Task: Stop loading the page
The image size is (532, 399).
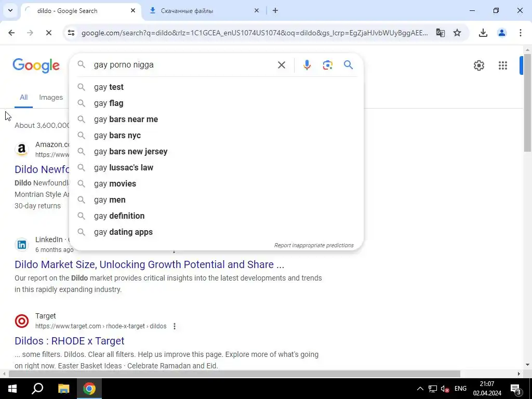Action: pos(48,33)
